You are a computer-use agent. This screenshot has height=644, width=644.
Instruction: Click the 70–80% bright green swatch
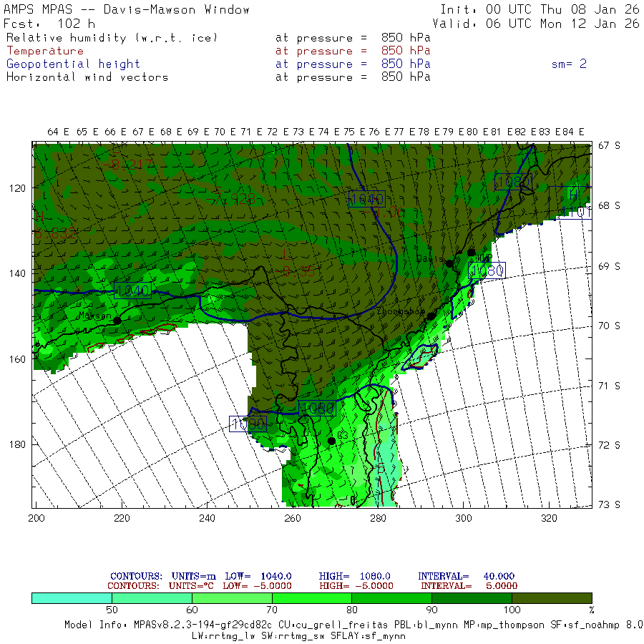point(312,598)
